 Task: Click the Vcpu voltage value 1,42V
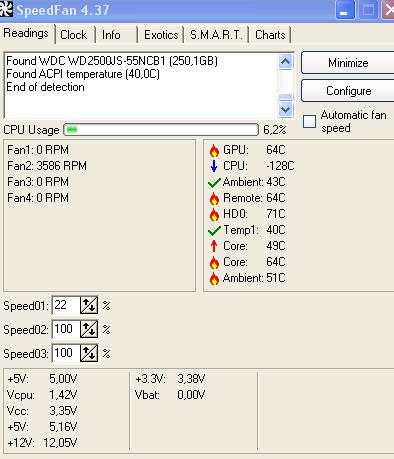coord(63,395)
